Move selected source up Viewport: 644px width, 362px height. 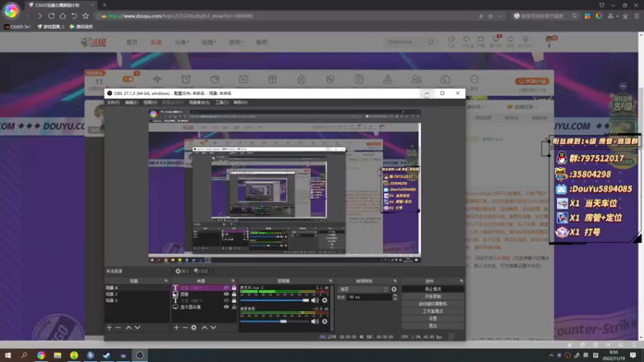coord(204,327)
